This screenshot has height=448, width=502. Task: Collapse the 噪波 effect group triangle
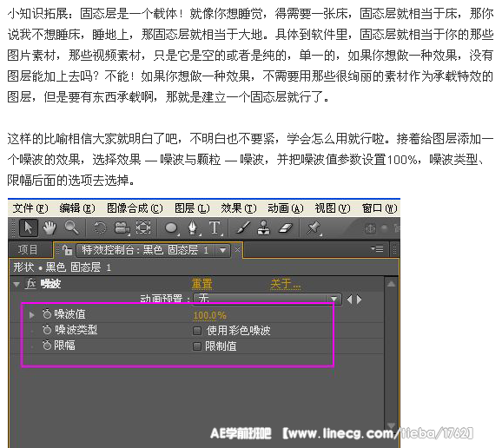17,284
